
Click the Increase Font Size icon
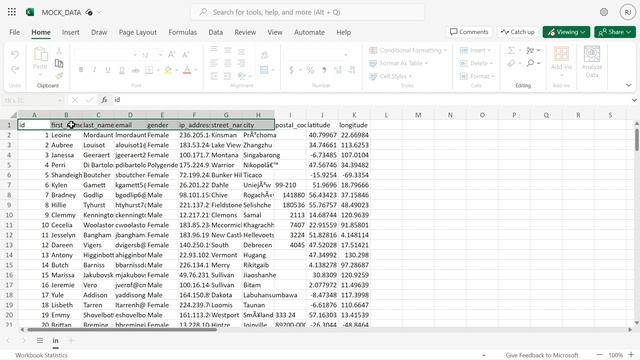pos(172,55)
